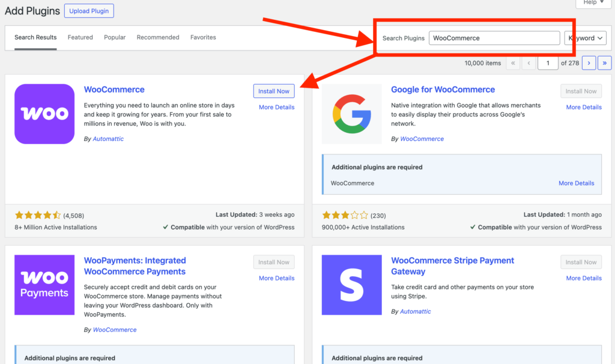
Task: Open More Details for WooCommerce plugin
Action: 276,107
